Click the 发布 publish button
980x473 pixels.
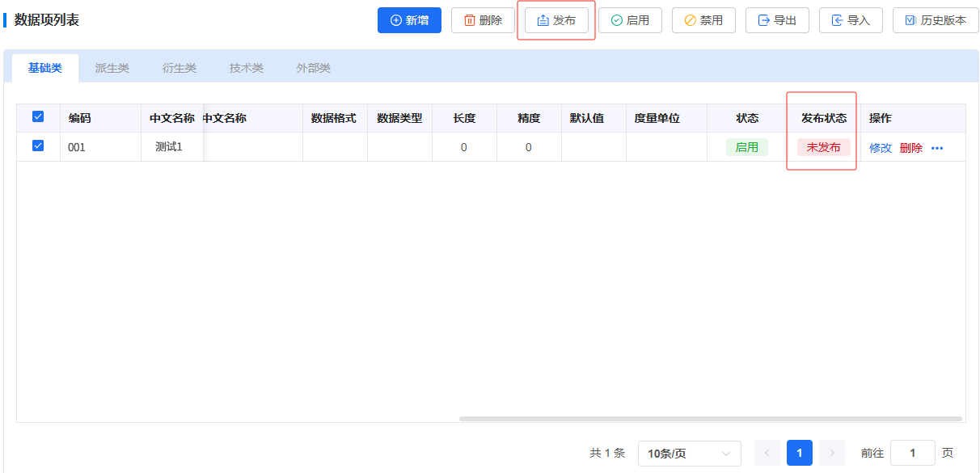point(556,20)
